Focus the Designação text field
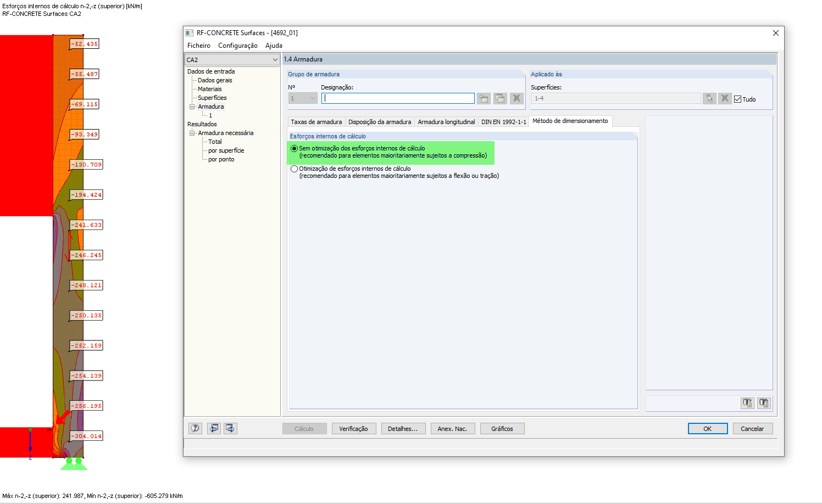The image size is (822, 504). (398, 98)
